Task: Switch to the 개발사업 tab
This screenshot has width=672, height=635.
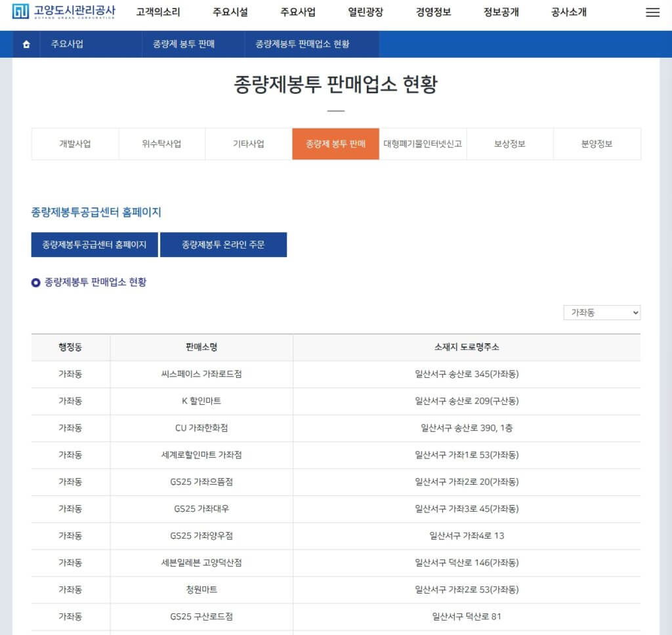Action: click(75, 143)
